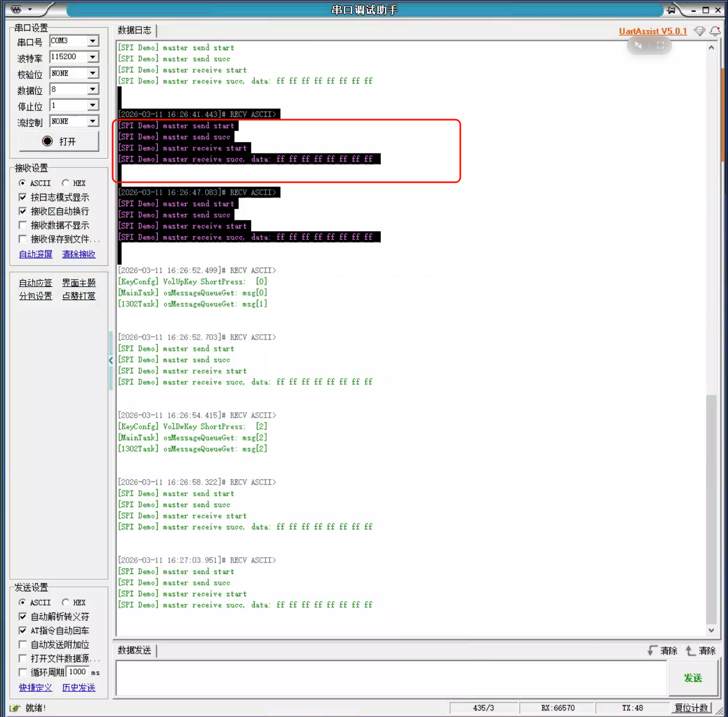
Task: Click the VolDwKey ShortPress log line
Action: pos(193,427)
